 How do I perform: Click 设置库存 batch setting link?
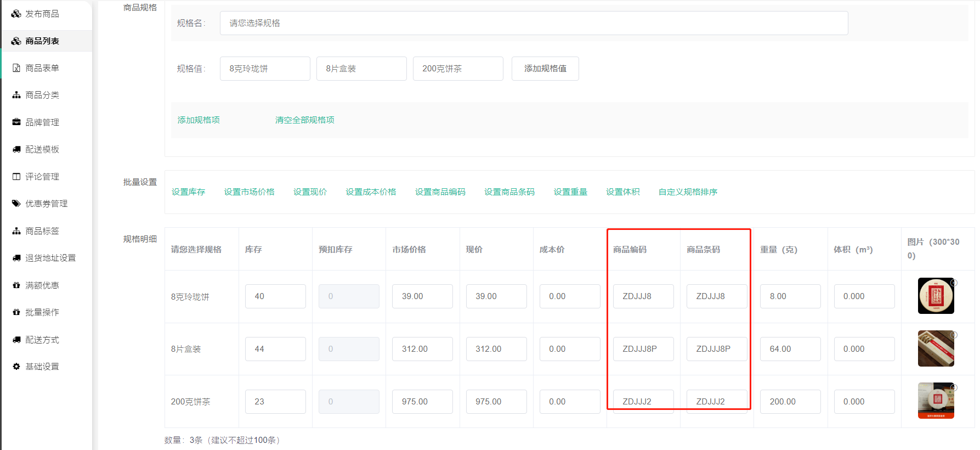tap(188, 192)
